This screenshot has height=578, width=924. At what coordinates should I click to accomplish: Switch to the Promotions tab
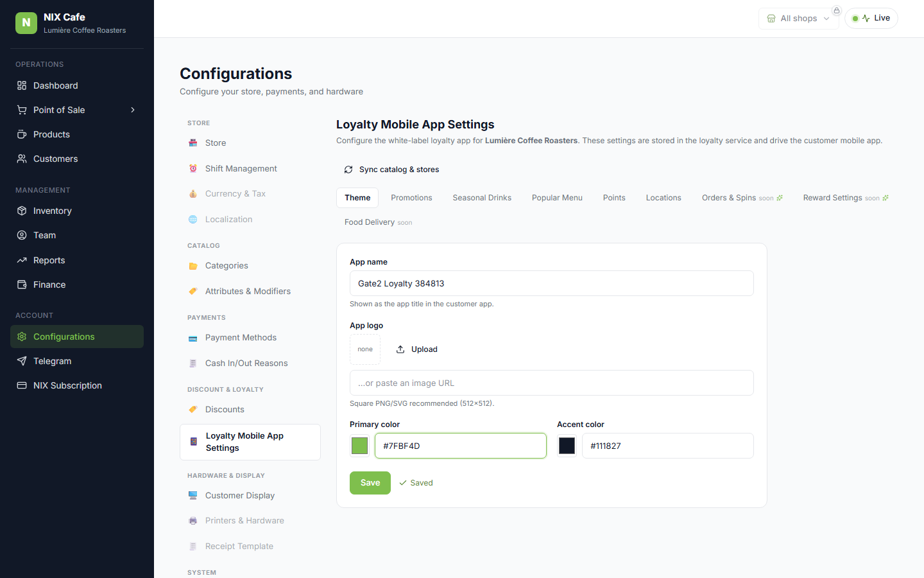(411, 198)
